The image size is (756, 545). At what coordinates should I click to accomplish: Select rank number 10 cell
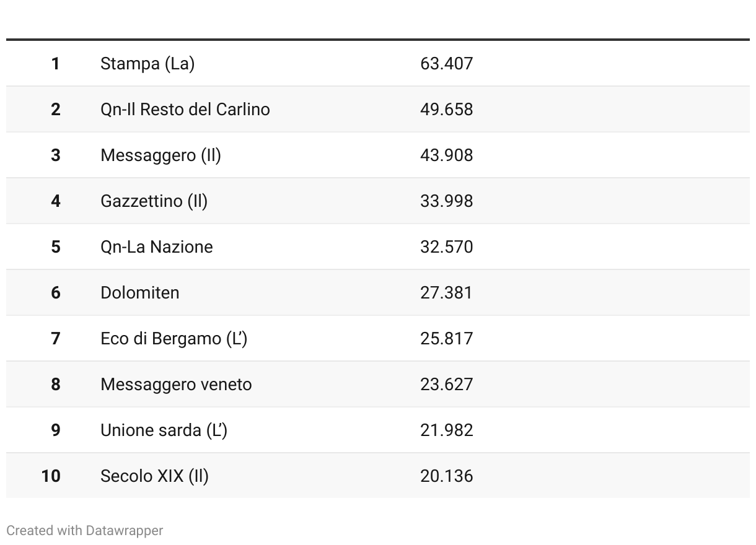click(x=51, y=476)
